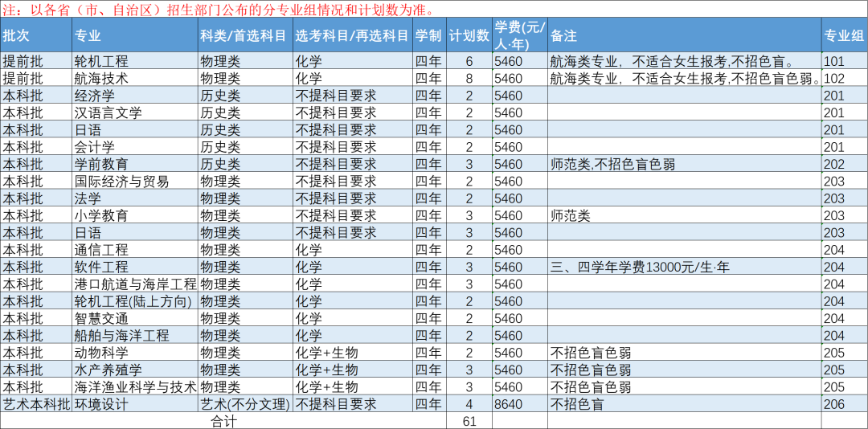The image size is (868, 429).
Task: Click the 专业组 column header
Action: tap(845, 35)
